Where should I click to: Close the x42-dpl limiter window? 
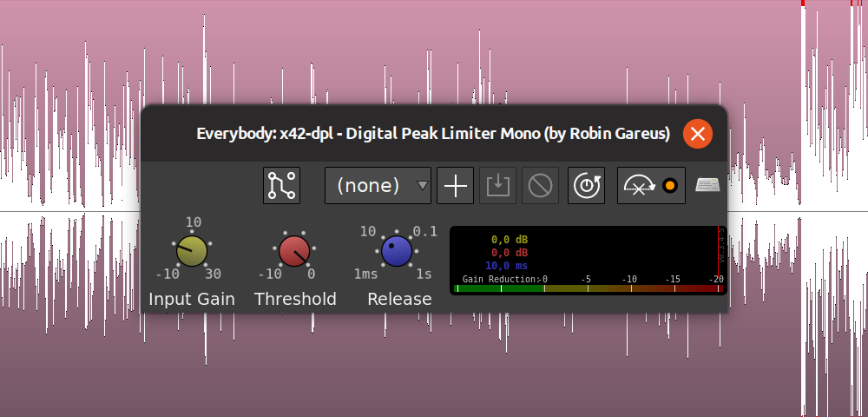[x=698, y=134]
